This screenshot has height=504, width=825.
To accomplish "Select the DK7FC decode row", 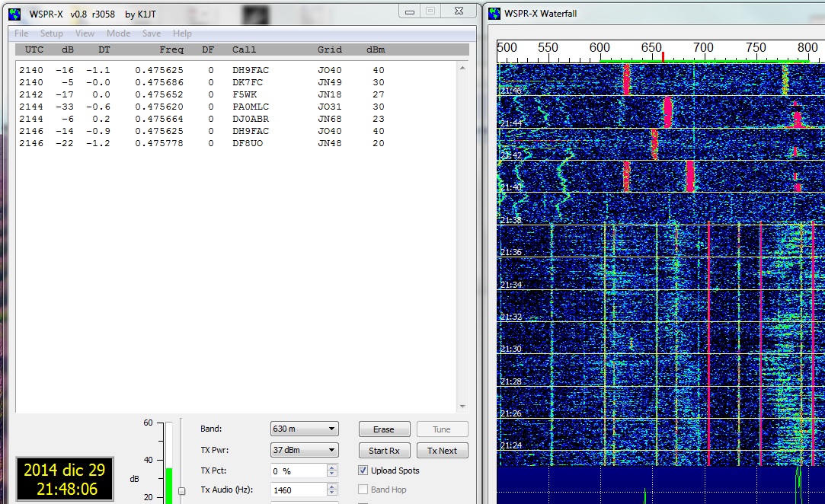I will [x=202, y=82].
